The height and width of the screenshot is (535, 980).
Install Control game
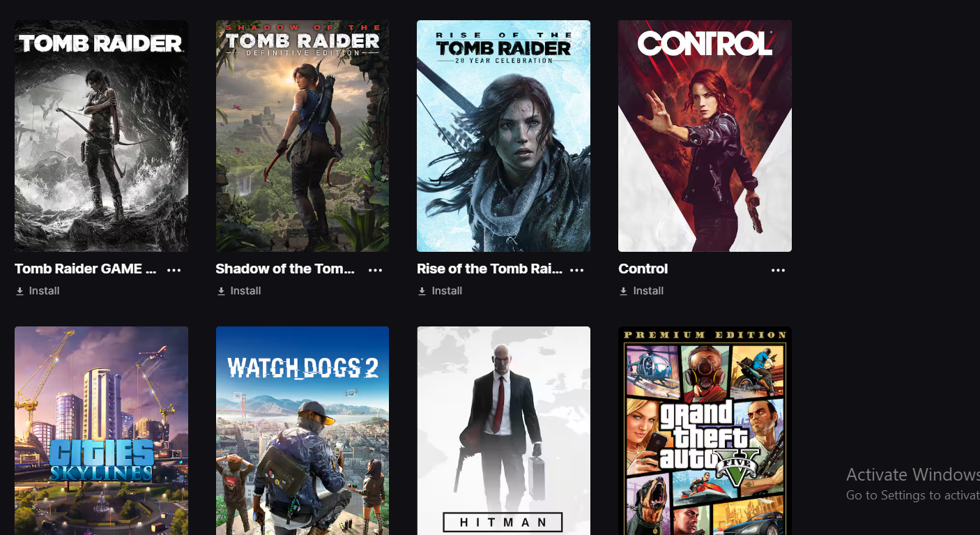click(x=648, y=291)
